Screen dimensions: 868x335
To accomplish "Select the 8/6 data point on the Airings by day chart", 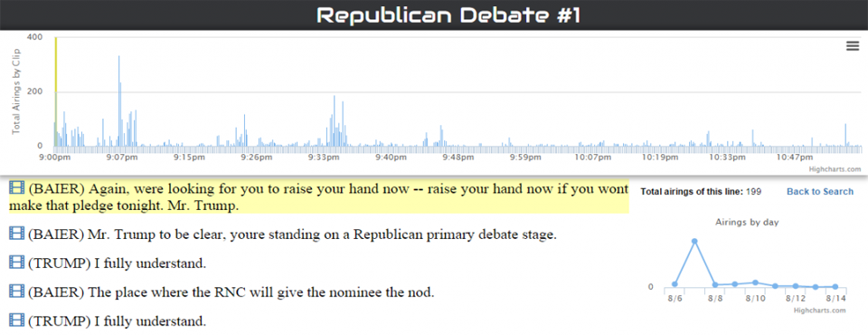I will click(675, 284).
